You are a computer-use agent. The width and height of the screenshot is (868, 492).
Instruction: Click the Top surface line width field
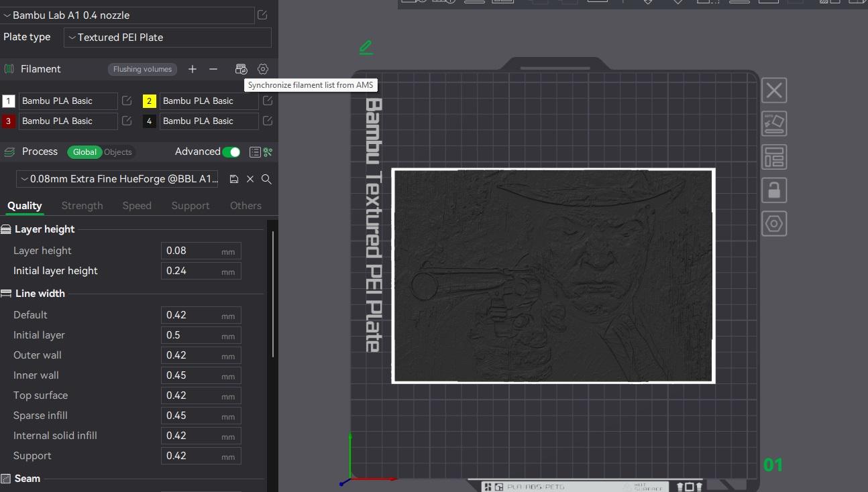[201, 395]
